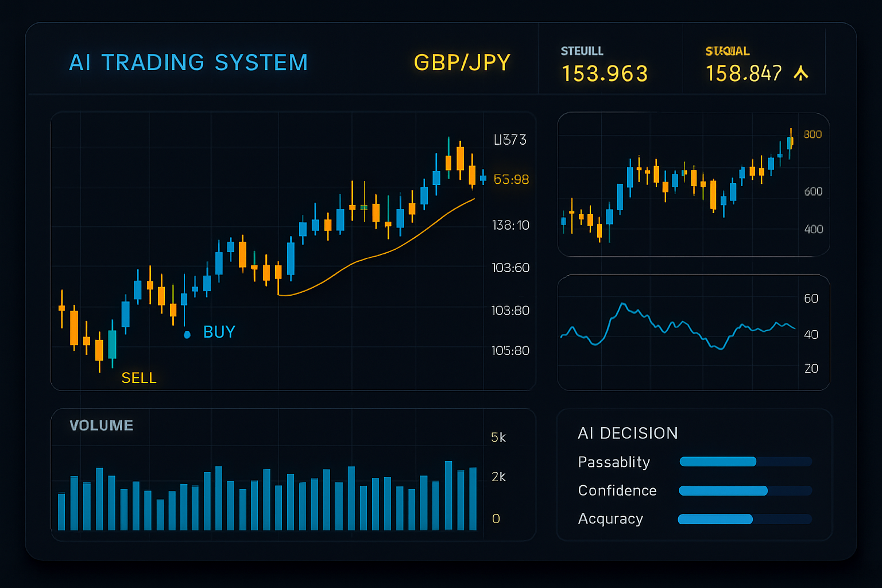Screen dimensions: 882x588
Task: Click the SELL signal label
Action: point(139,378)
